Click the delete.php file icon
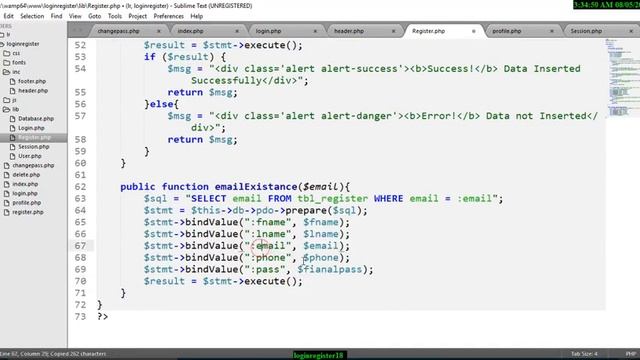Image resolution: width=640 pixels, height=360 pixels. [x=7, y=175]
